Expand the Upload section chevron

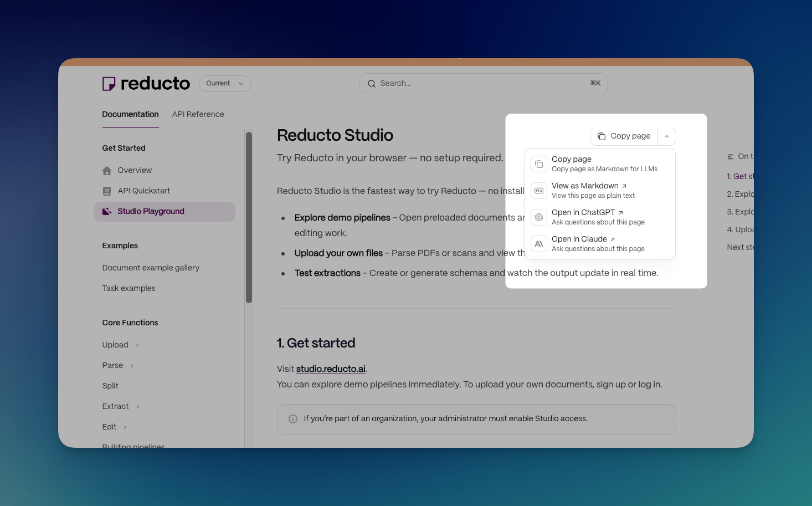tap(137, 345)
